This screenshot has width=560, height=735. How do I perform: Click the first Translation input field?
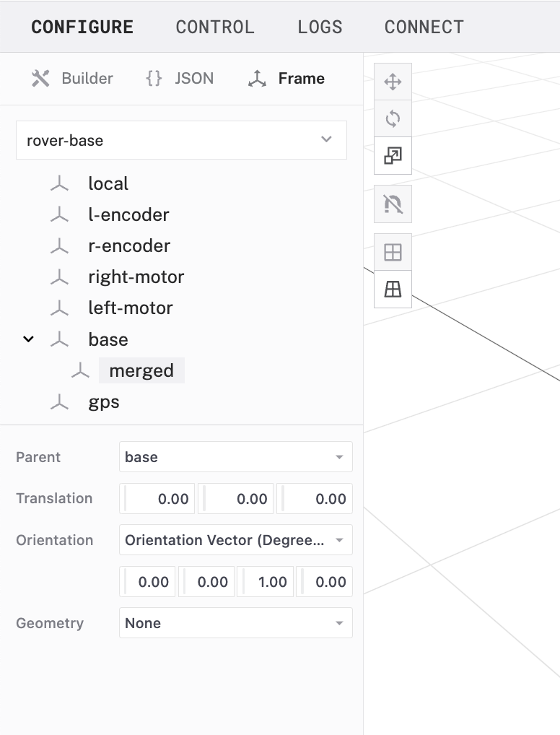(x=157, y=499)
